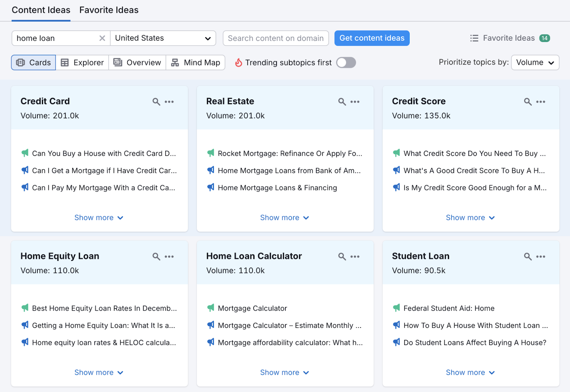The image size is (570, 392).
Task: Click the green megaphone beside Best Home Equity Loan Rates
Action: (25, 308)
